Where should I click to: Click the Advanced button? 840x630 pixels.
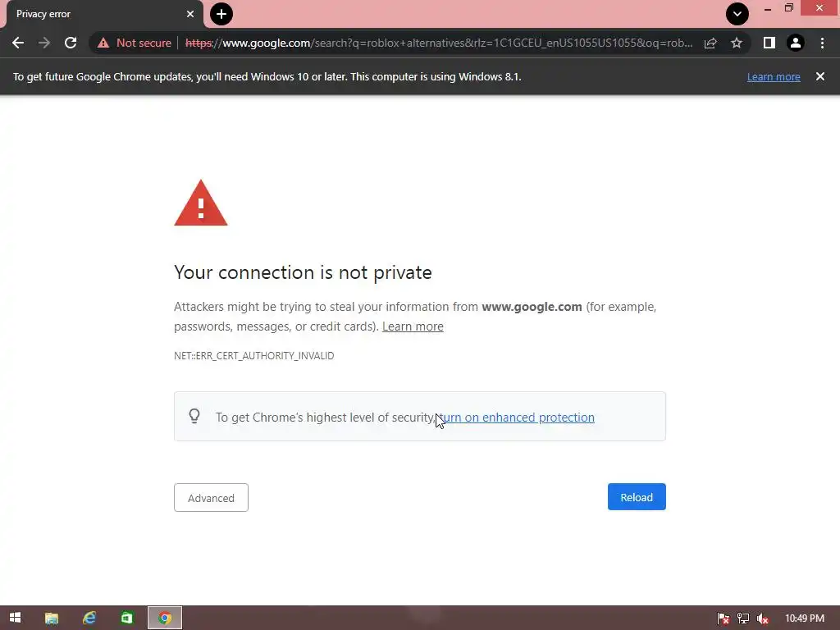(211, 498)
